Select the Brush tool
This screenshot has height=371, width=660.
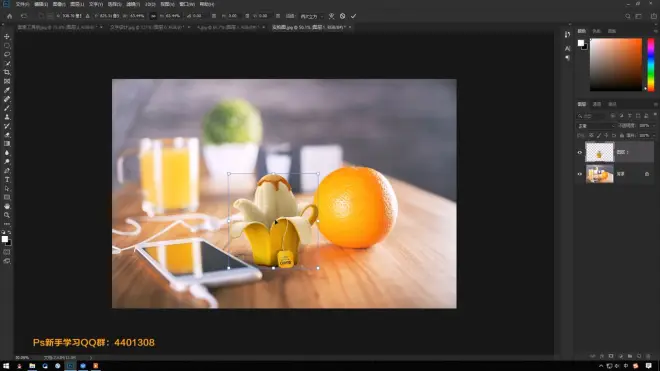[x=7, y=108]
